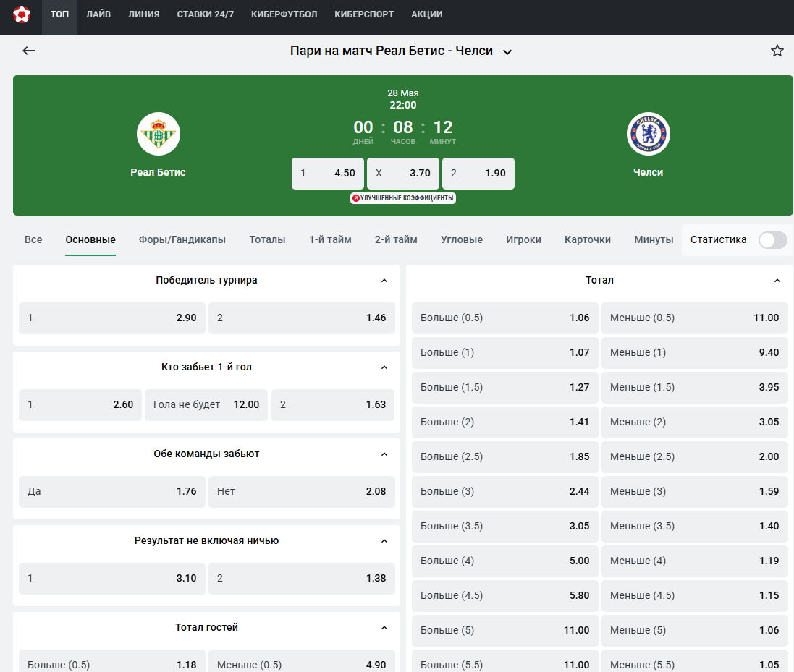Image resolution: width=794 pixels, height=672 pixels.
Task: Open the ЛАЙВ menu item
Action: (98, 14)
